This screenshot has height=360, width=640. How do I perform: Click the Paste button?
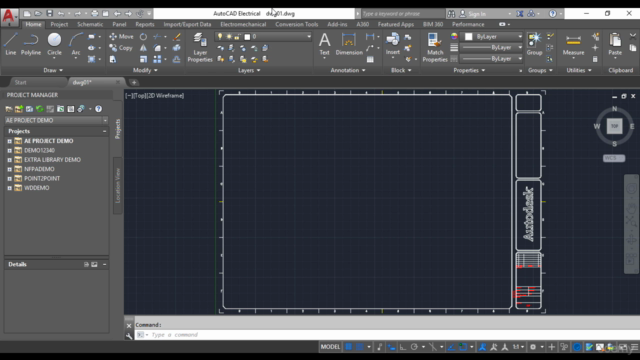click(615, 44)
